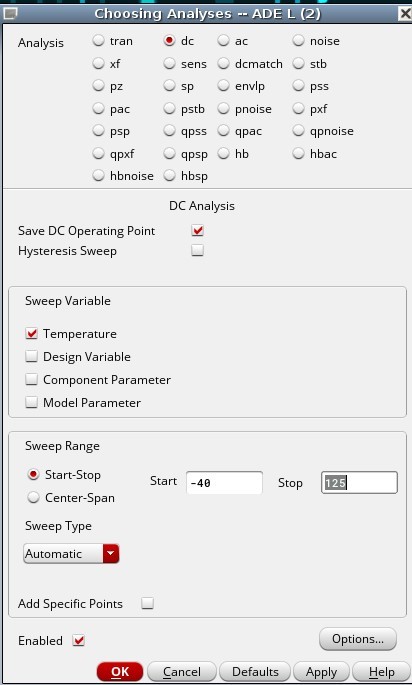Screen dimensions: 412x685
Task: Open the Sweep Type Automatic dropdown
Action: 71,554
